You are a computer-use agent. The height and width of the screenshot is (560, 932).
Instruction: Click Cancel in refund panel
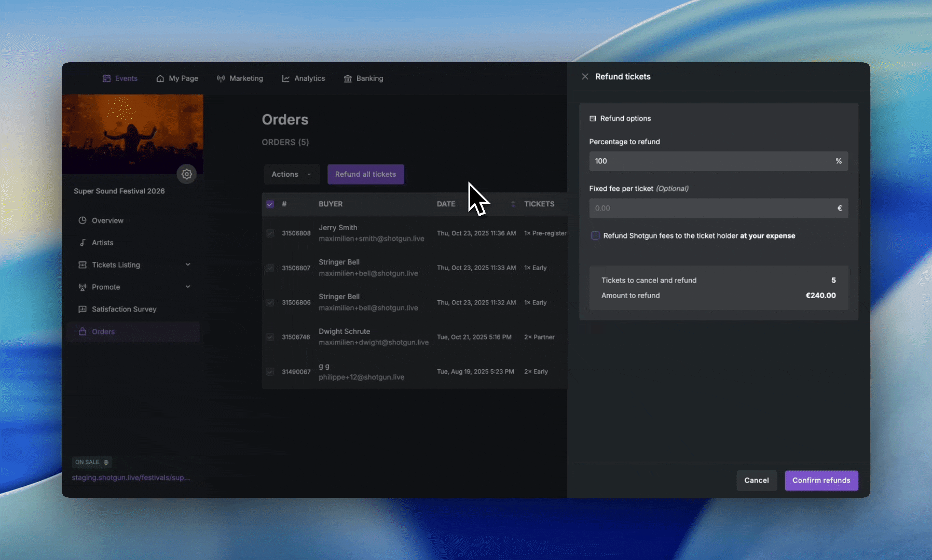757,481
